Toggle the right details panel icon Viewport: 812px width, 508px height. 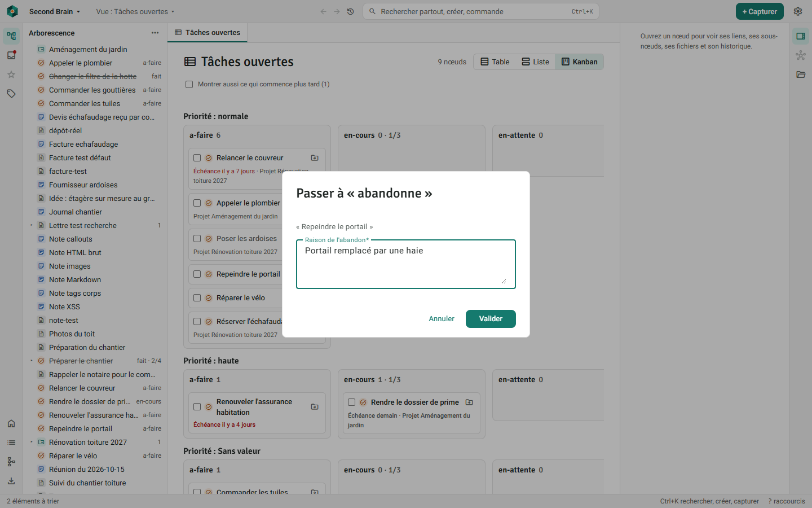coord(801,36)
